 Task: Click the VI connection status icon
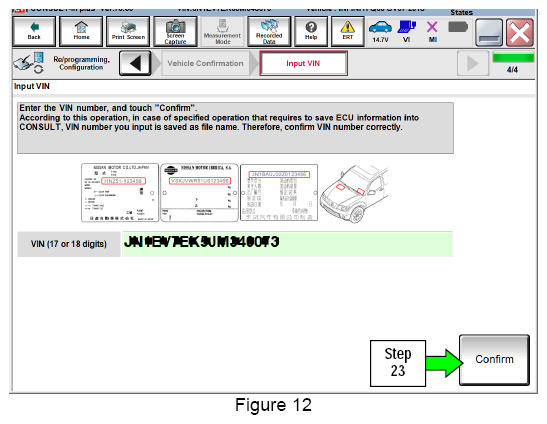406,31
